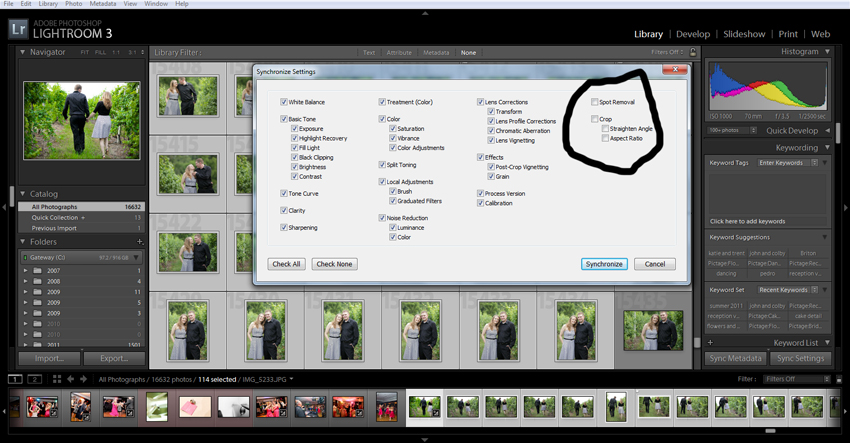Set Navigator zoom to FIT
This screenshot has height=443, width=850.
pos(85,53)
